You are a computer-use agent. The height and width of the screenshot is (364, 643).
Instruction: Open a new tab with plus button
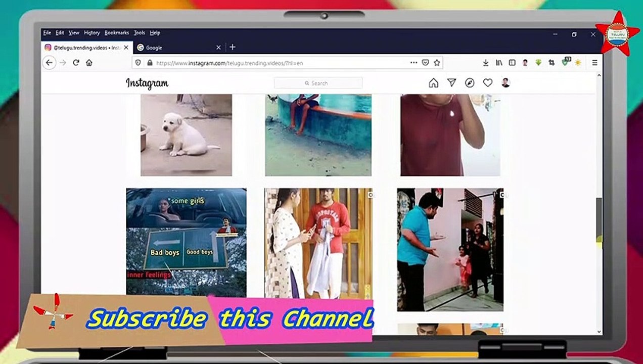(x=233, y=47)
